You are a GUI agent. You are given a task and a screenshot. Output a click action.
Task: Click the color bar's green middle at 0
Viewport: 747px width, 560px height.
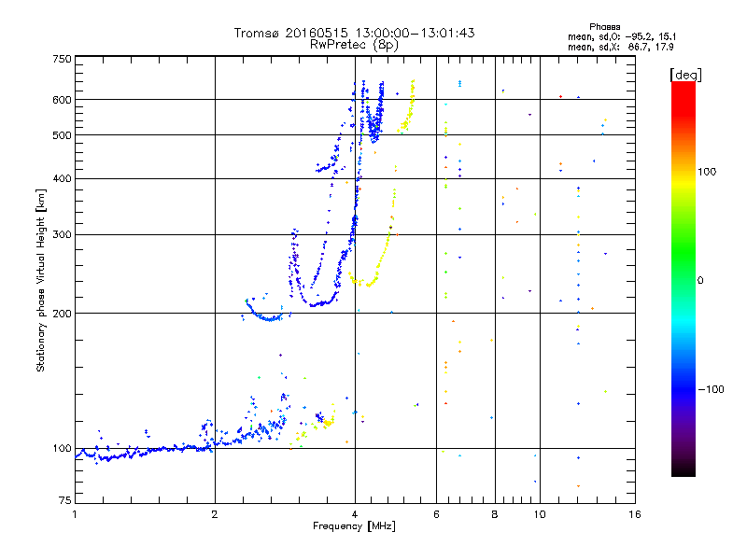[684, 280]
